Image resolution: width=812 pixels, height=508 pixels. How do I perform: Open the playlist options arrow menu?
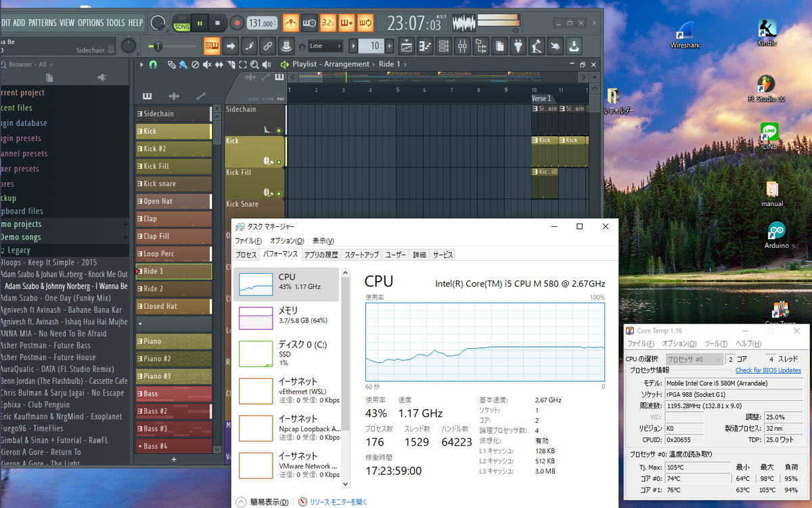click(x=141, y=64)
